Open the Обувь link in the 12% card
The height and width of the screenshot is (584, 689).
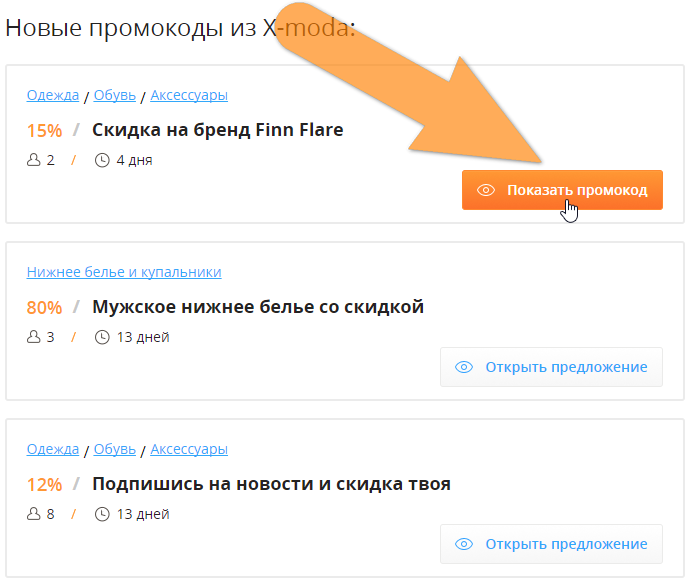pos(115,449)
